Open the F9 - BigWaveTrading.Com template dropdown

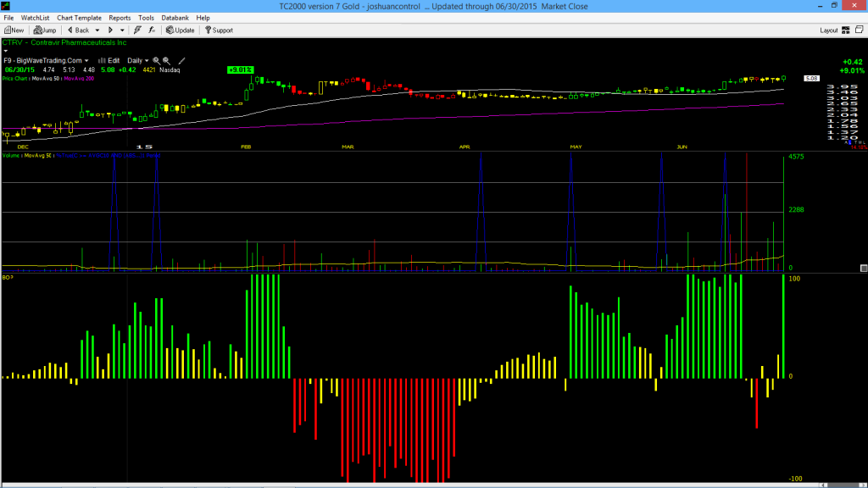click(46, 61)
